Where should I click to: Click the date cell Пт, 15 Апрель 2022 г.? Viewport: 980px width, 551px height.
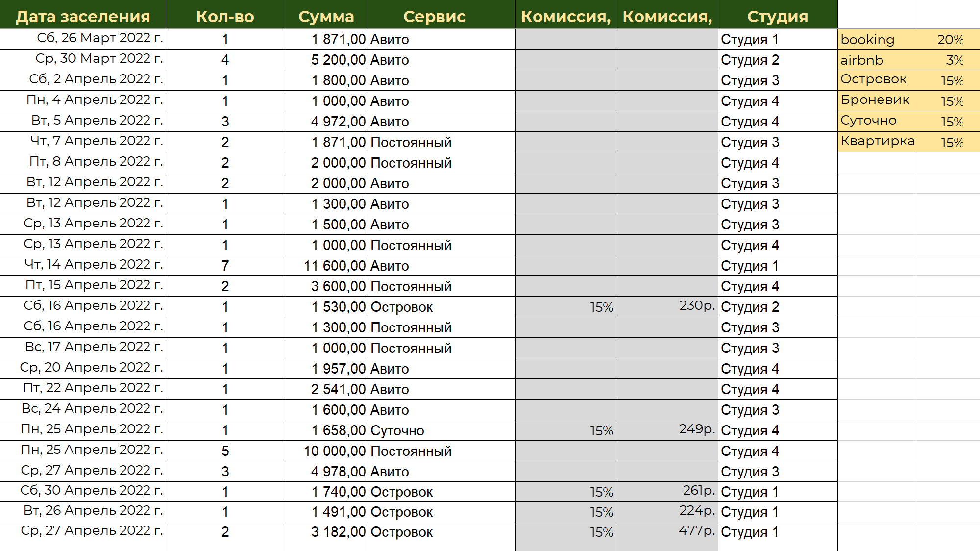click(x=83, y=286)
